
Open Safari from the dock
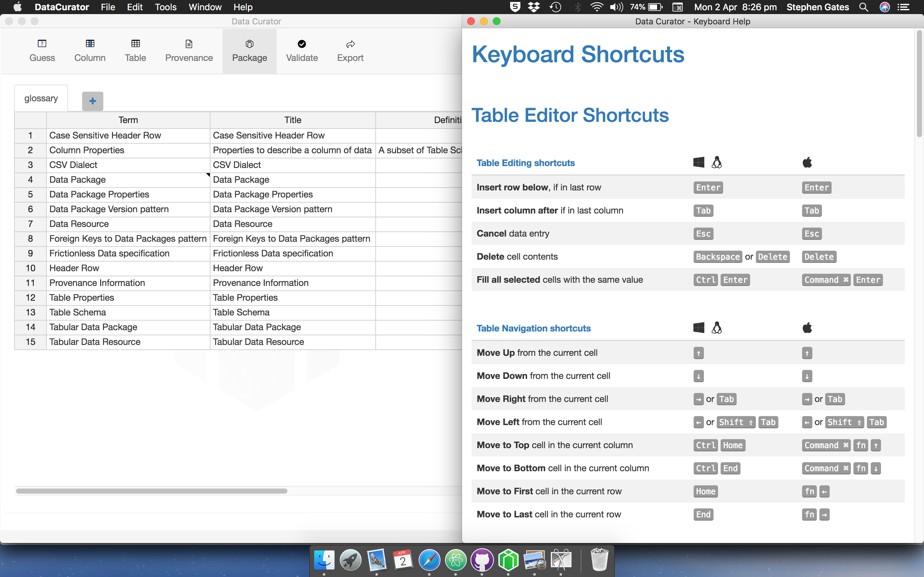429,560
